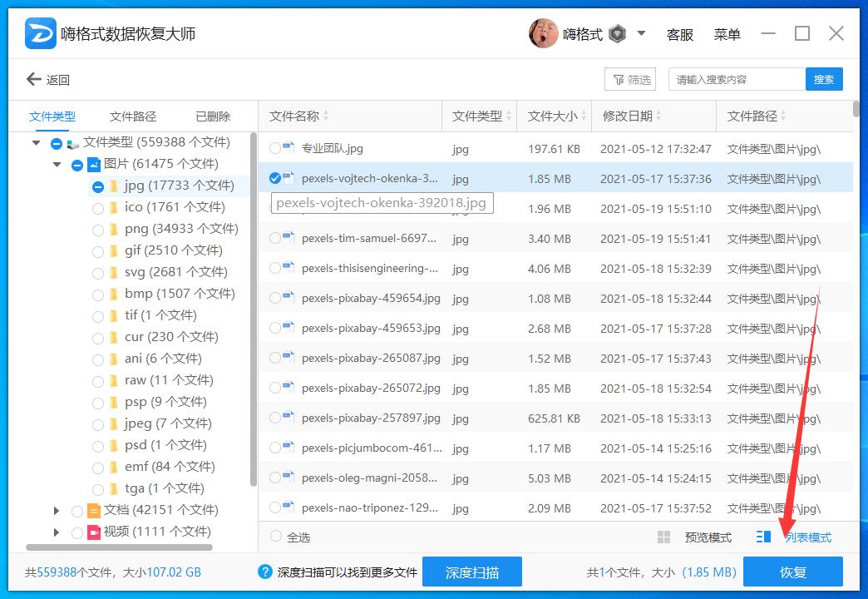Click the back arrow icon
This screenshot has width=868, height=599.
(34, 79)
